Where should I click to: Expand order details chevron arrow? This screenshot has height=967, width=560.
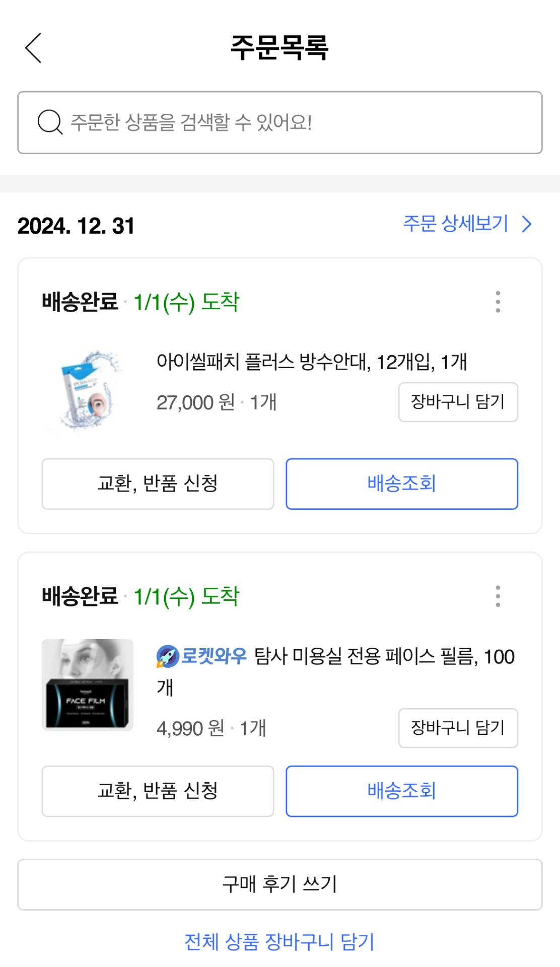(x=527, y=224)
